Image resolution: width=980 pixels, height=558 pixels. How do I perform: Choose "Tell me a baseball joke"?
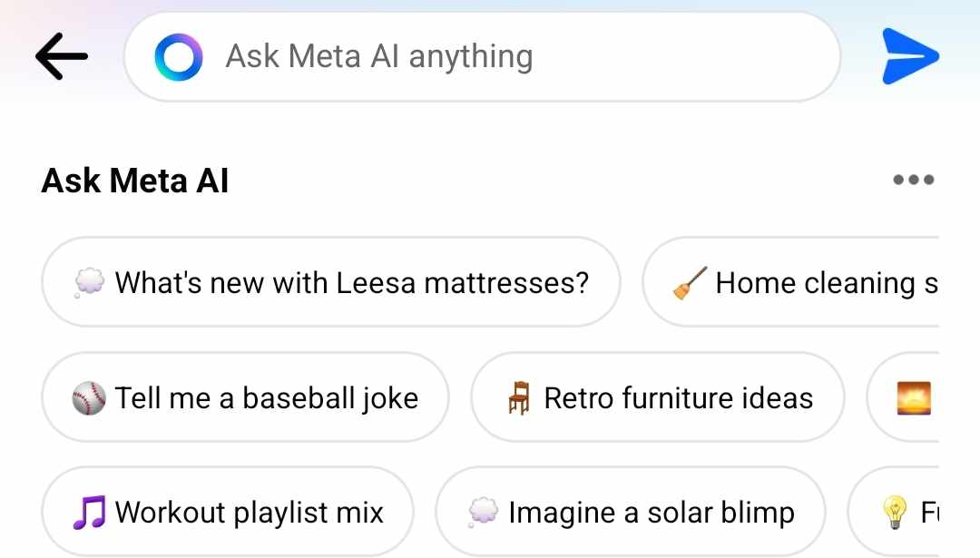pyautogui.click(x=245, y=398)
